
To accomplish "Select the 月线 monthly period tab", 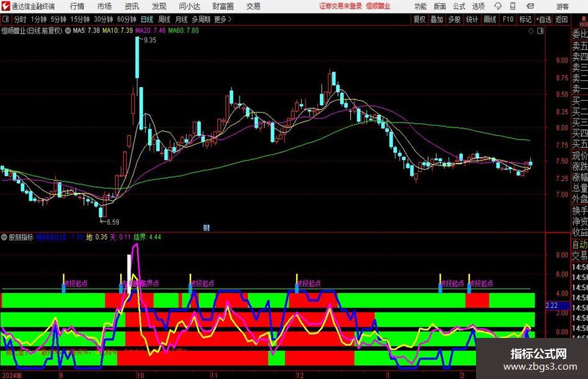I will click(181, 19).
